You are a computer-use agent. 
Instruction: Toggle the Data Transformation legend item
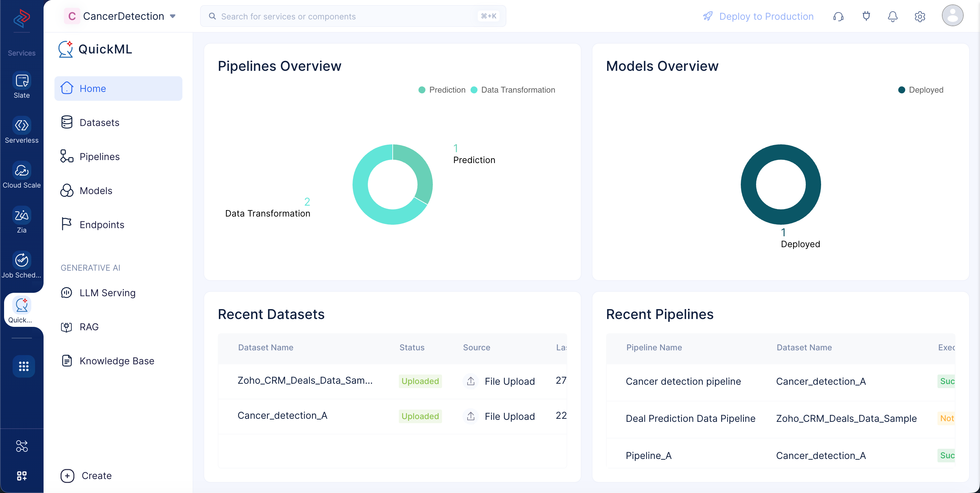tap(513, 90)
